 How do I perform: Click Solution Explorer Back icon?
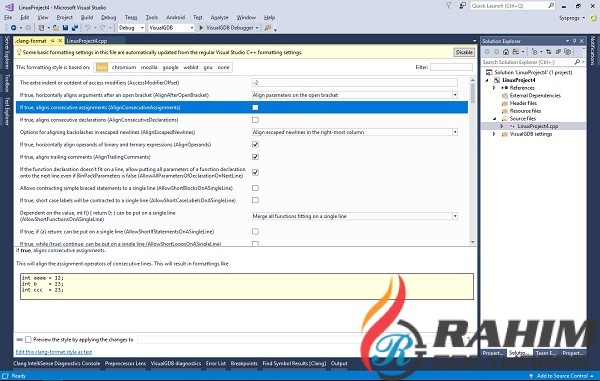pyautogui.click(x=487, y=52)
